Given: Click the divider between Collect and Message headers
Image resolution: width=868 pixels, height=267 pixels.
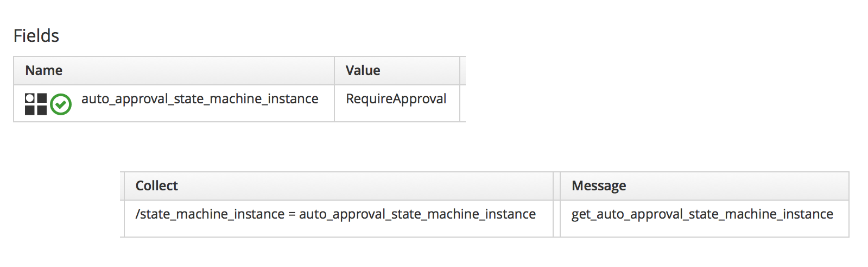Looking at the screenshot, I should click(556, 186).
